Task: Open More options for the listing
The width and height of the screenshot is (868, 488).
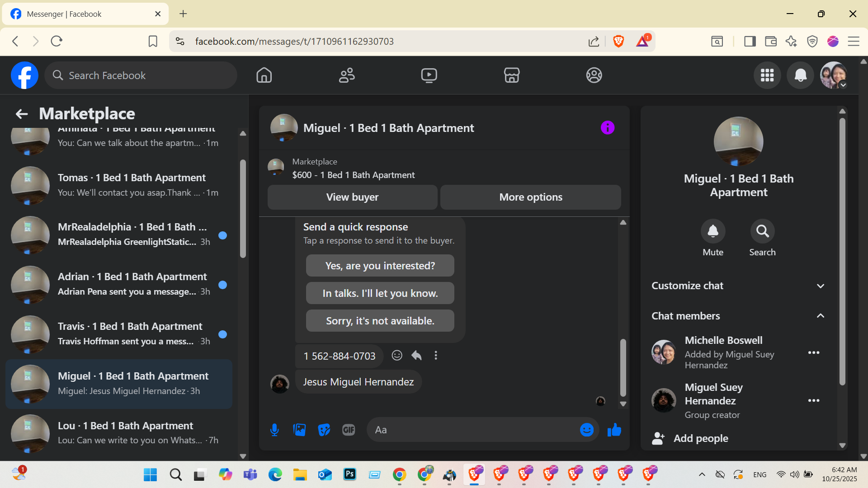Action: pos(531,197)
